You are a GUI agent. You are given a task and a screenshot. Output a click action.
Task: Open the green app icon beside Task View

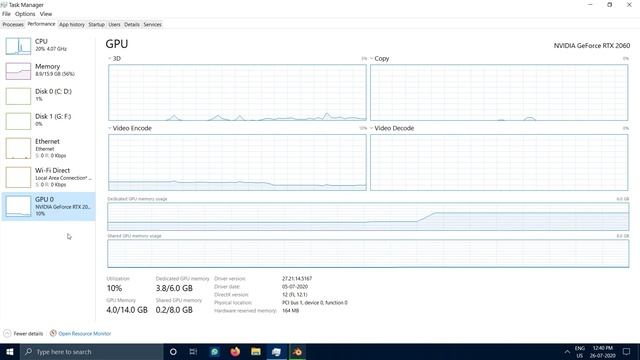click(x=214, y=351)
